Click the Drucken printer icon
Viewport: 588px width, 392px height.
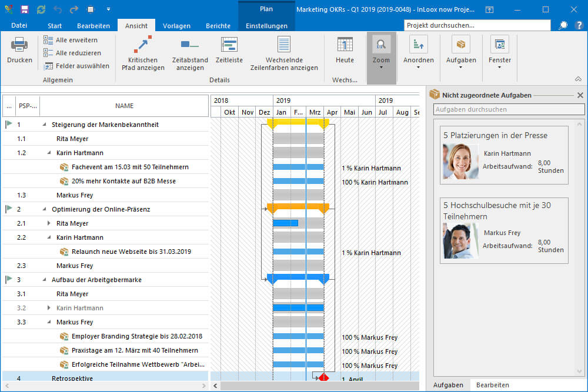19,45
